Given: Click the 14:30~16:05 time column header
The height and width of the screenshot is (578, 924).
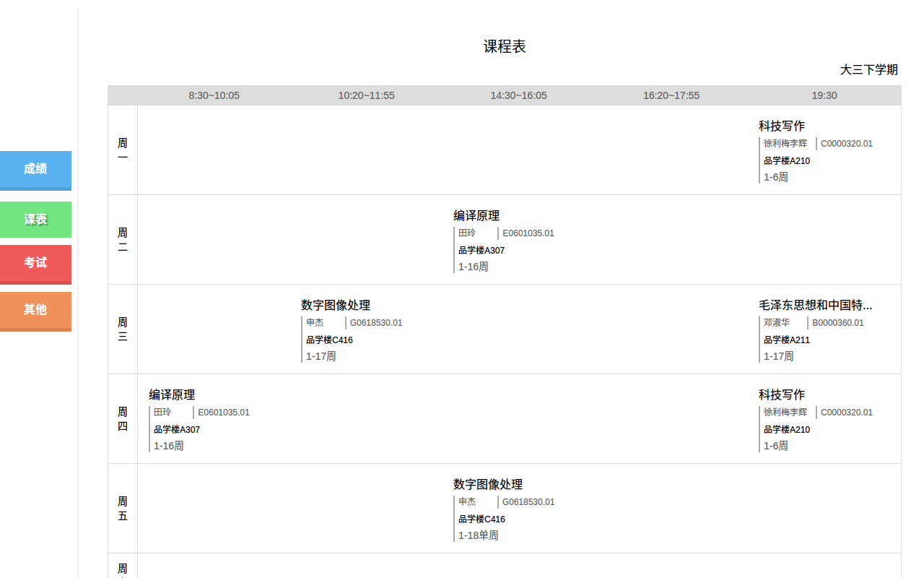Looking at the screenshot, I should pyautogui.click(x=519, y=95).
